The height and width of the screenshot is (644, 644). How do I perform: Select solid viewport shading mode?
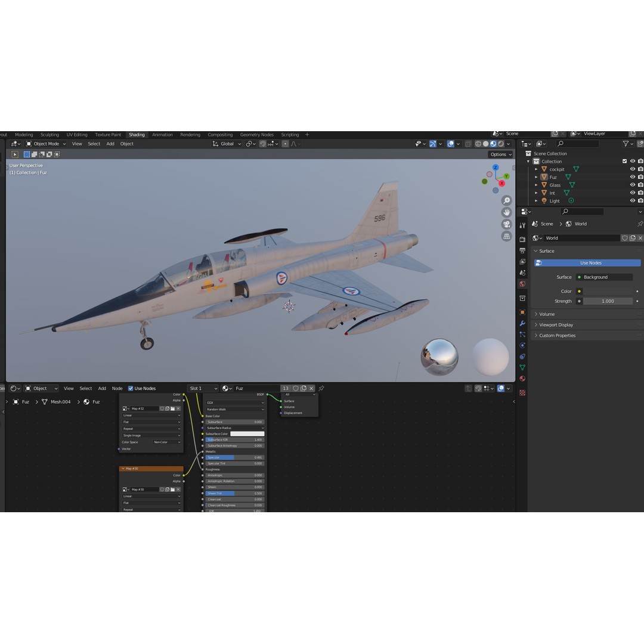pos(485,144)
